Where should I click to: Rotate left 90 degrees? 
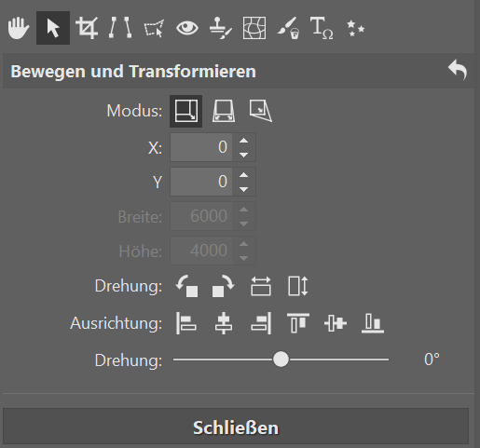186,286
